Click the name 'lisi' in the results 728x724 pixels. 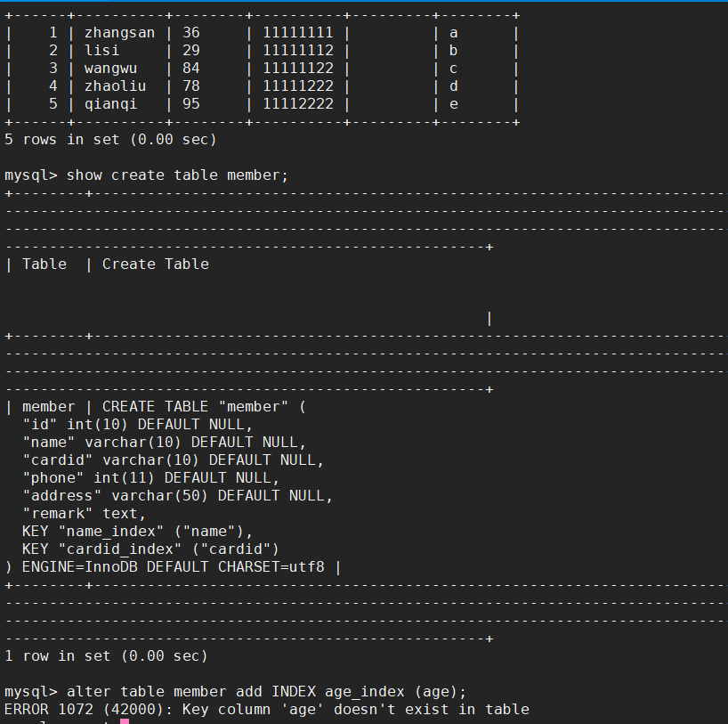[x=101, y=50]
